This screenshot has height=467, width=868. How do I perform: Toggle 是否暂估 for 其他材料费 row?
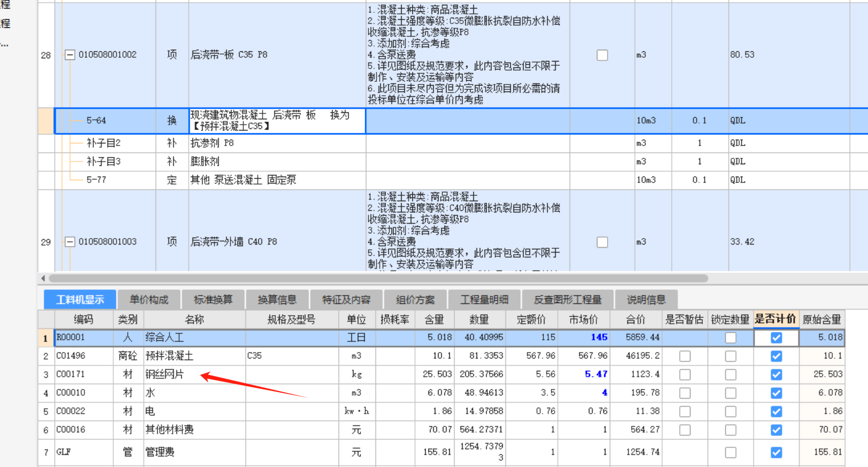[685, 430]
